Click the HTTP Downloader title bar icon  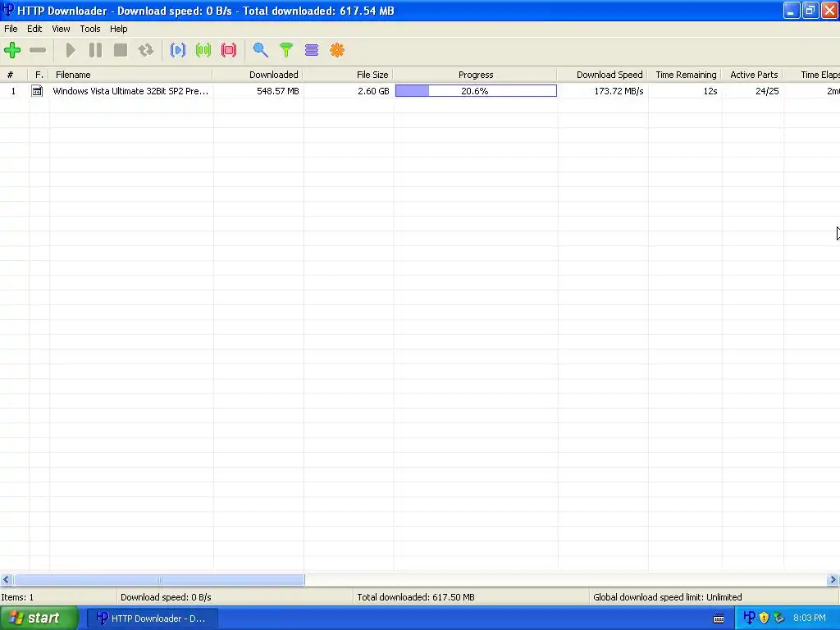click(8, 10)
